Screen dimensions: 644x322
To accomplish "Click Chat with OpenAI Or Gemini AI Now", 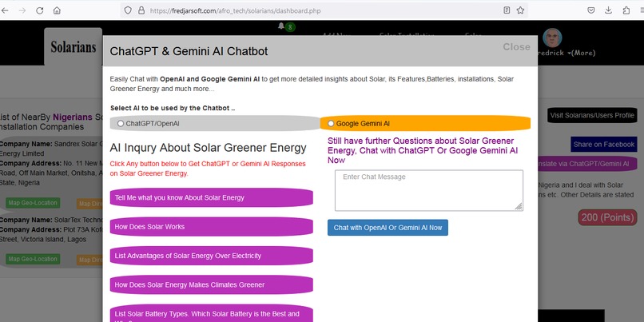I will coord(388,228).
